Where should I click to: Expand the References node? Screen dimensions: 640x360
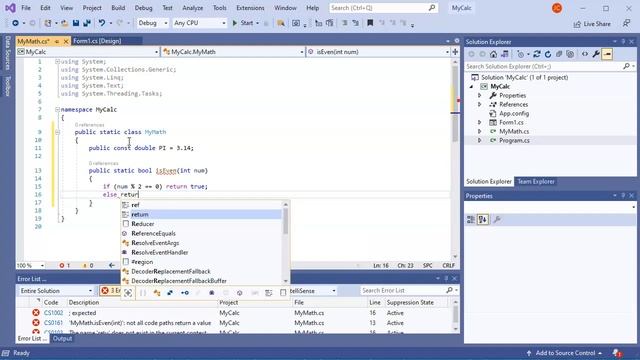point(480,104)
